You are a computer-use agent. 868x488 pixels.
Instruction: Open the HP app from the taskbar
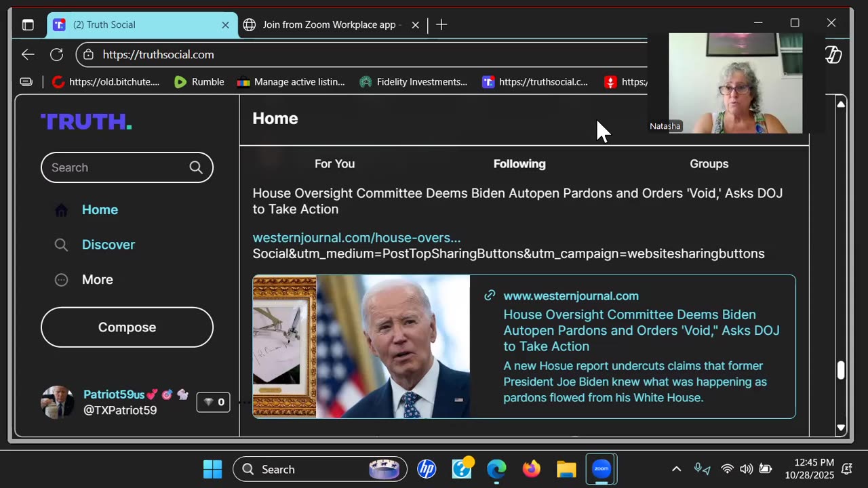point(427,469)
